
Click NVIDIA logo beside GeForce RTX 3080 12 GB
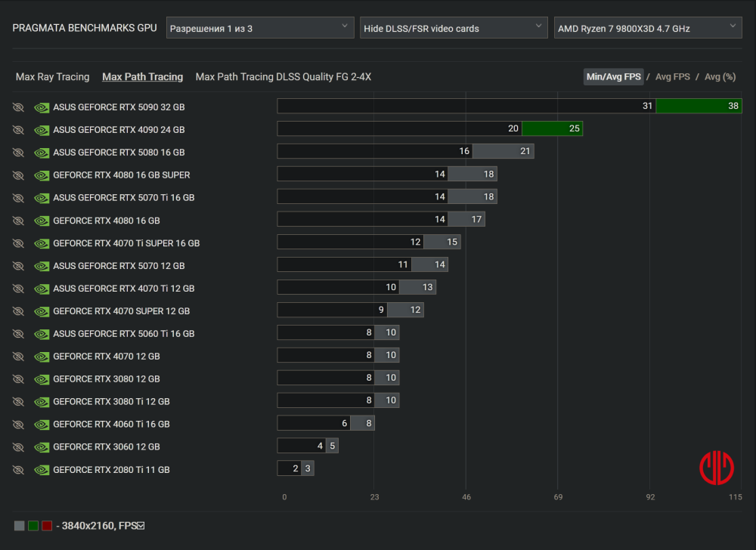[42, 379]
